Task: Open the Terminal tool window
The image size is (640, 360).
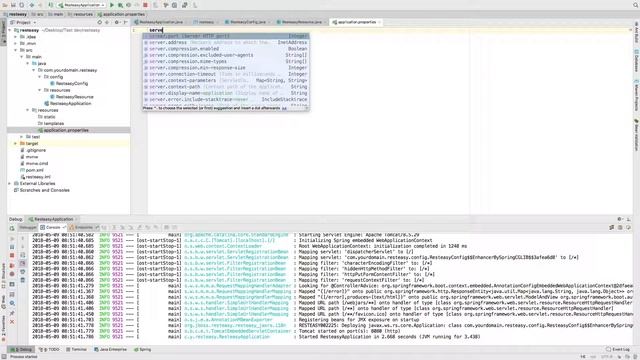Action: point(76,350)
